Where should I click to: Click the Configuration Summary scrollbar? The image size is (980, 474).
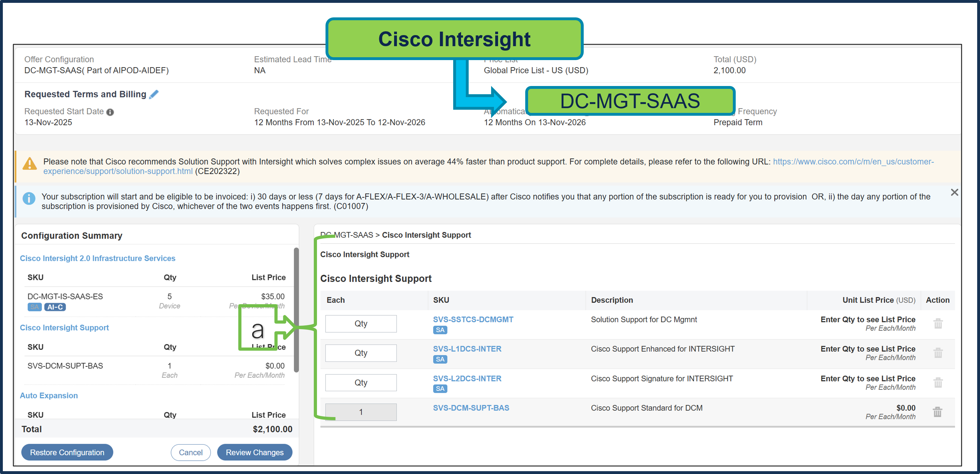(296, 308)
